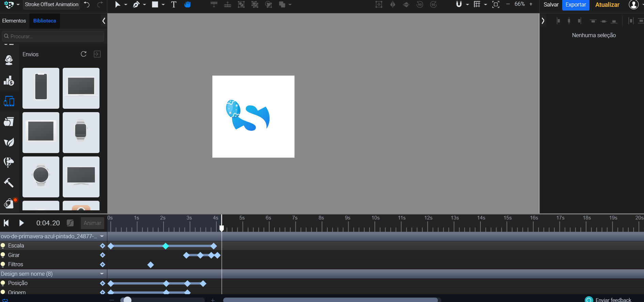Select the smartwatch thumbnail in Envios
Image resolution: width=644 pixels, height=302 pixels.
81,133
